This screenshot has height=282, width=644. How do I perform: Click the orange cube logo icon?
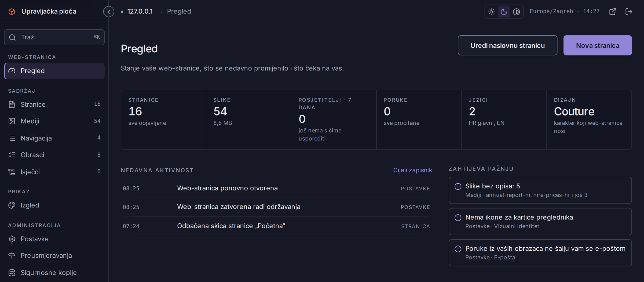12,12
